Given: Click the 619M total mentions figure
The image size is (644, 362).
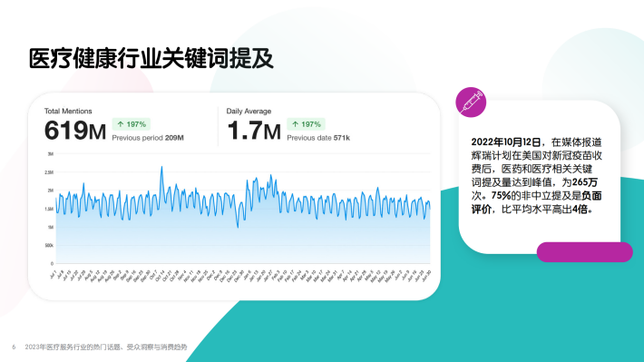Looking at the screenshot, I should pyautogui.click(x=75, y=131).
